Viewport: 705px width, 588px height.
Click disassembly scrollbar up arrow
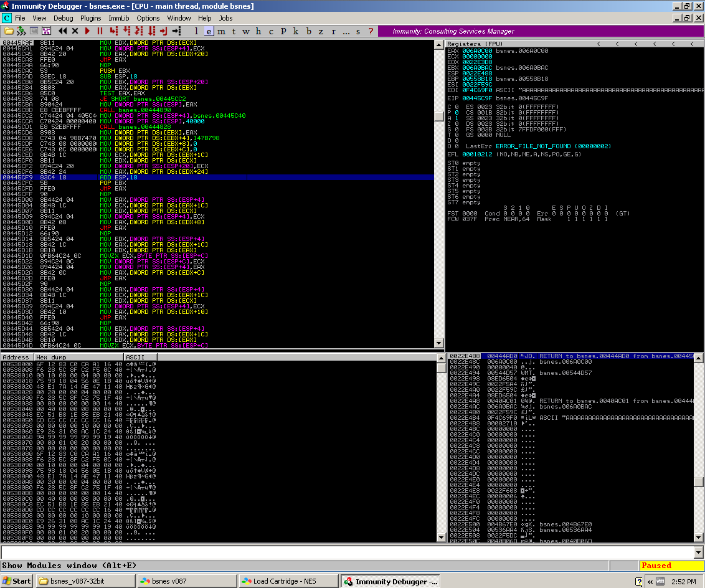click(x=439, y=44)
